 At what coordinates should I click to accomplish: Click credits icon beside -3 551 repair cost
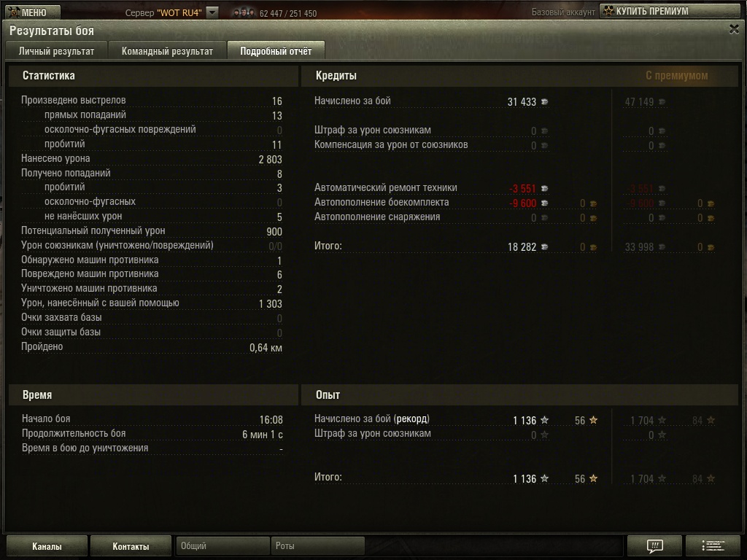click(544, 189)
